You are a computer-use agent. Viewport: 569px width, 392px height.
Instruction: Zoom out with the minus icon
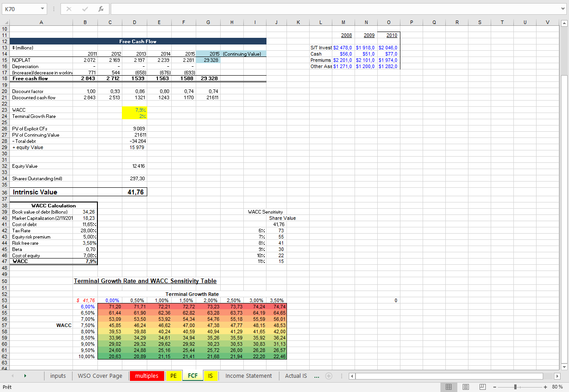(x=494, y=387)
